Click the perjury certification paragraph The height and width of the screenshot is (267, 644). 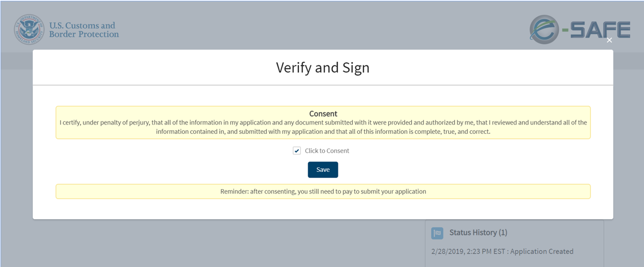(323, 127)
